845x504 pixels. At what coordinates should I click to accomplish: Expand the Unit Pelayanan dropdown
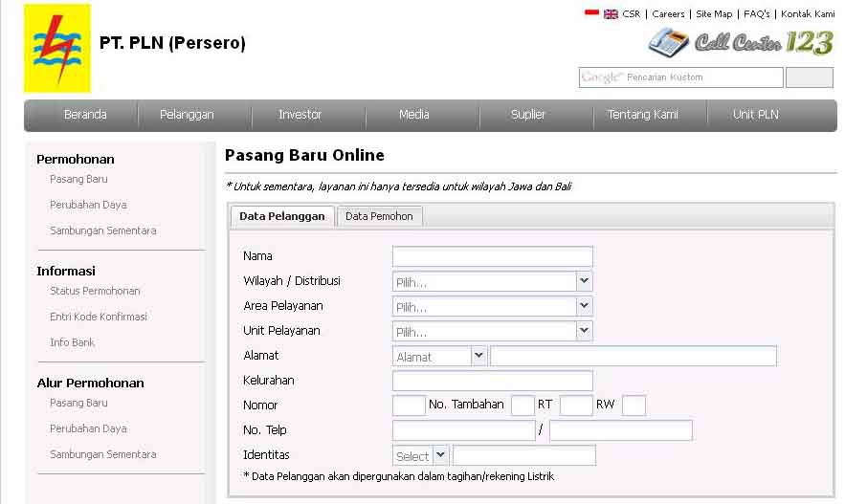pos(493,331)
